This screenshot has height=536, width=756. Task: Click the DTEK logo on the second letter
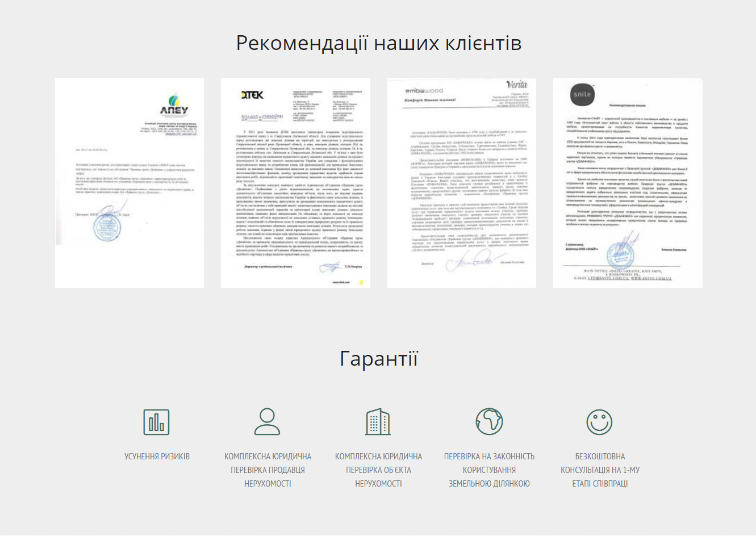[x=252, y=95]
